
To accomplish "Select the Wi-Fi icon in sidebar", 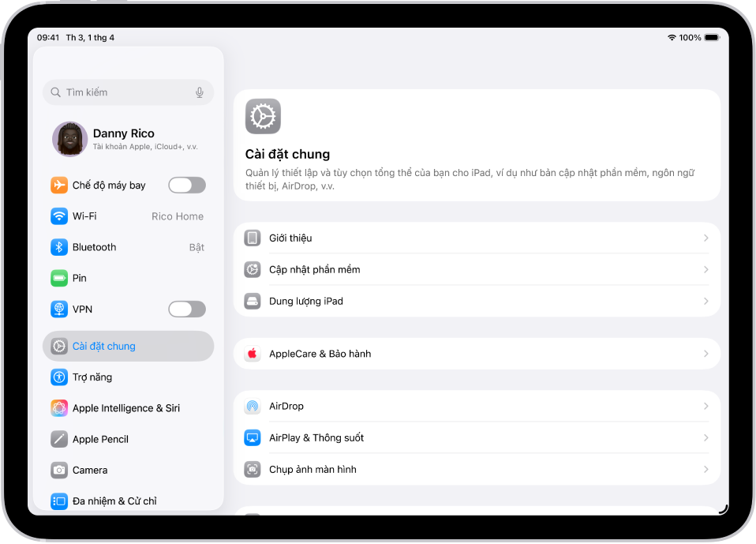I will (59, 216).
